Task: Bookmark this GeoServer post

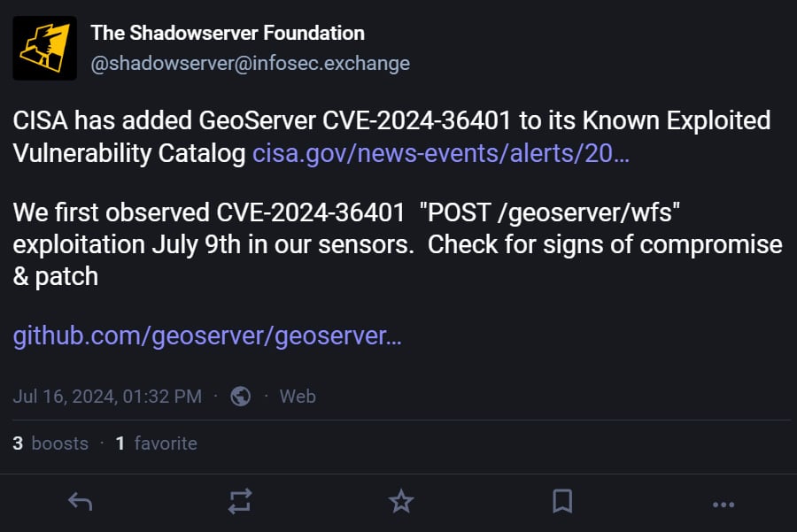Action: [561, 502]
